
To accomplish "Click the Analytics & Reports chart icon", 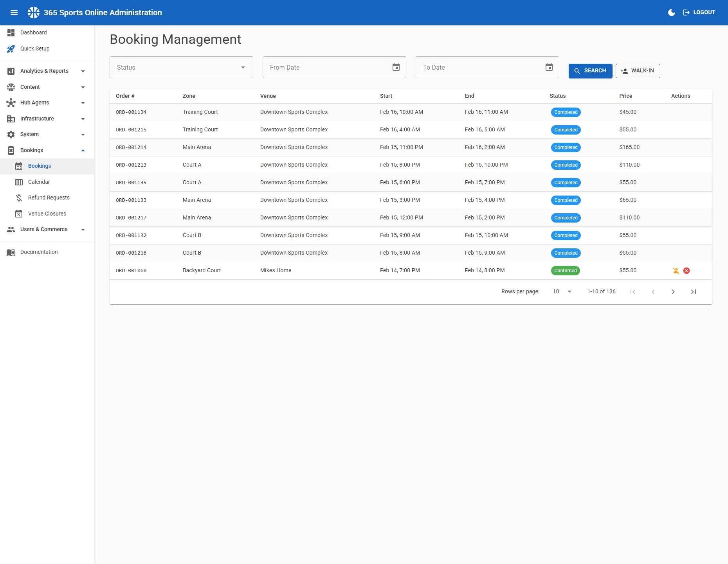I will coord(11,71).
